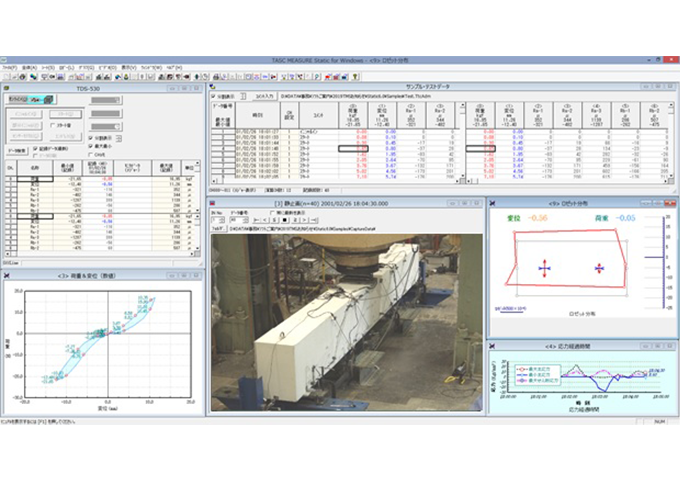Image resolution: width=680 pixels, height=480 pixels.
Task: Click the right rosette marker in distribution plot
Action: tap(598, 267)
